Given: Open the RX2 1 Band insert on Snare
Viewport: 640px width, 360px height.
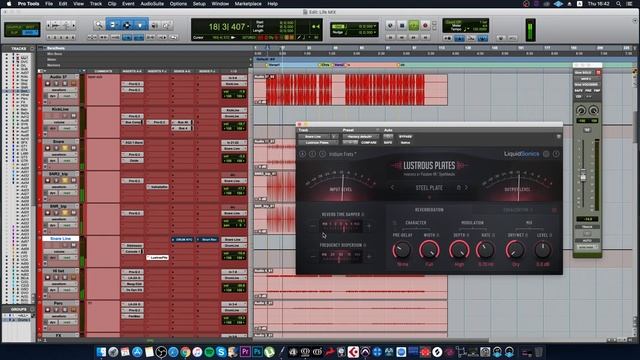Looking at the screenshot, I should 132,142.
